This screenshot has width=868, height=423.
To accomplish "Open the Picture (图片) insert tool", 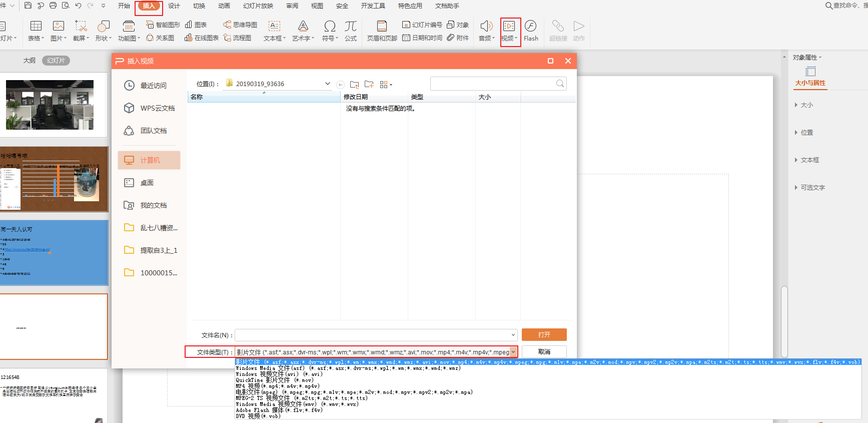I will click(59, 31).
